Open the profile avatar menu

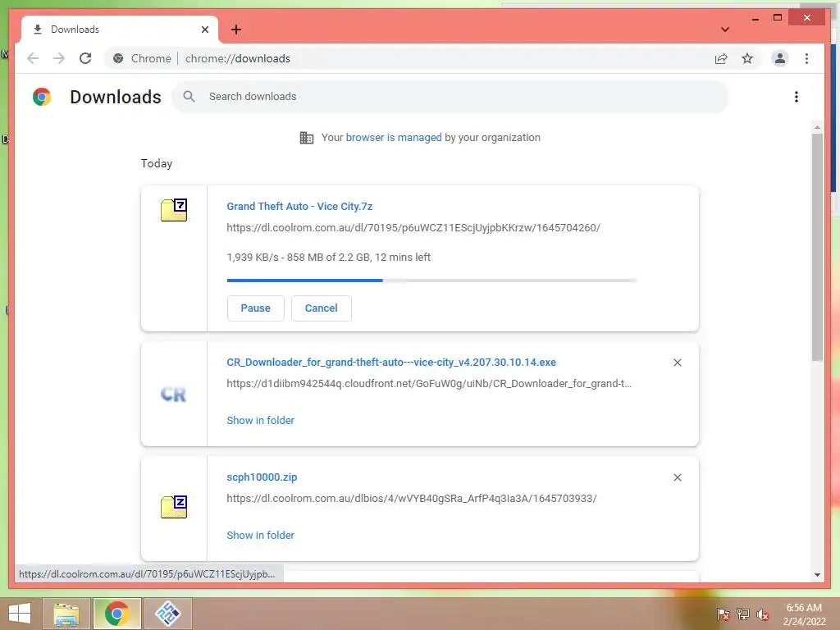point(780,58)
